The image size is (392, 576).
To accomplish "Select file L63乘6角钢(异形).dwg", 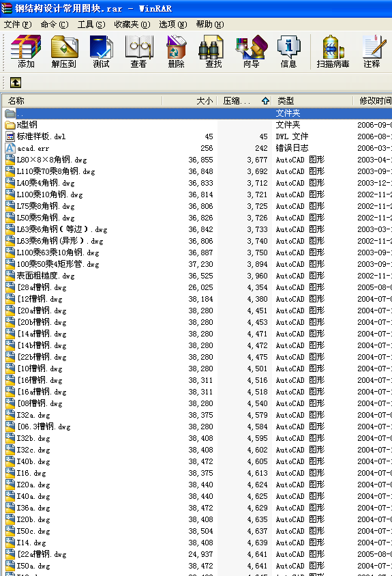I will pyautogui.click(x=60, y=241).
